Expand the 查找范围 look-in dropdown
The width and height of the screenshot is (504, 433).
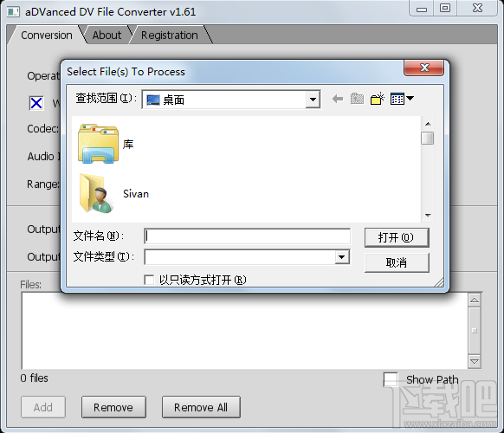[x=313, y=100]
